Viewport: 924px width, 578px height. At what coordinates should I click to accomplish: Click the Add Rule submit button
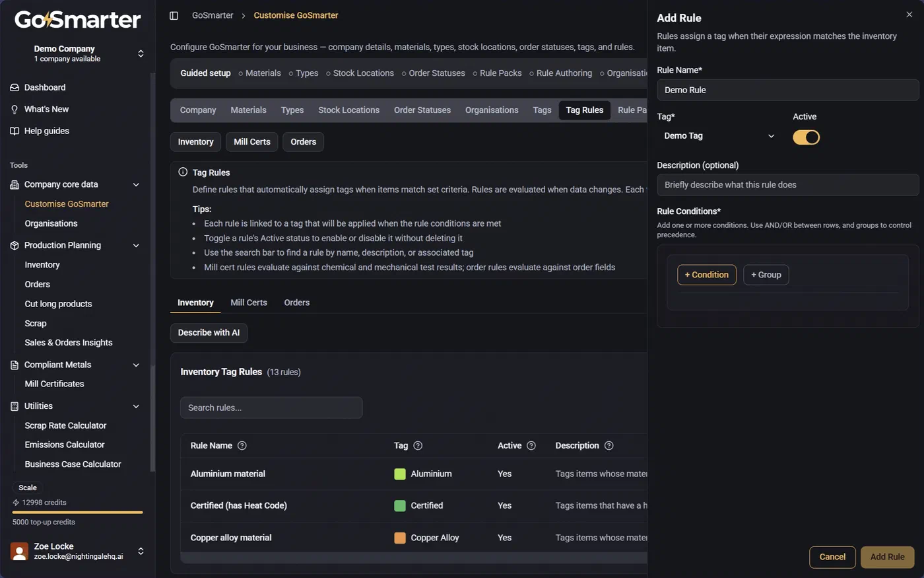(888, 557)
